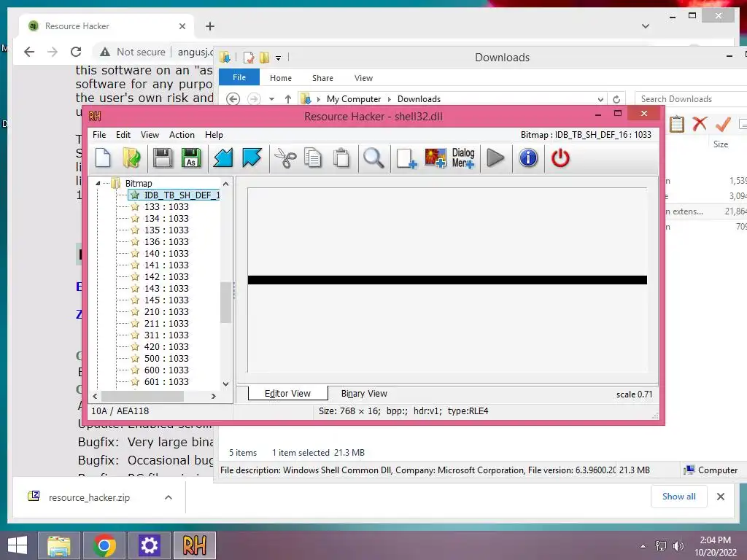This screenshot has width=747, height=560.
Task: Click the Paste clipboard icon
Action: click(x=341, y=157)
